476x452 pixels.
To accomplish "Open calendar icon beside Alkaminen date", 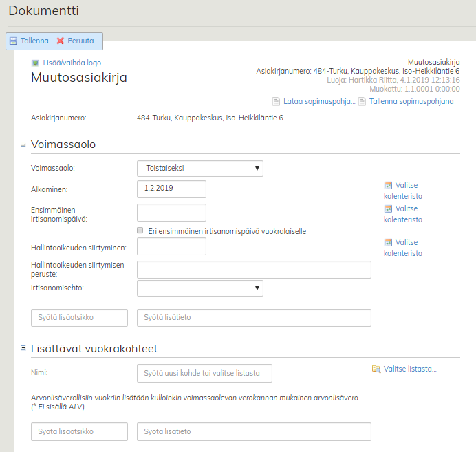I will [x=388, y=186].
